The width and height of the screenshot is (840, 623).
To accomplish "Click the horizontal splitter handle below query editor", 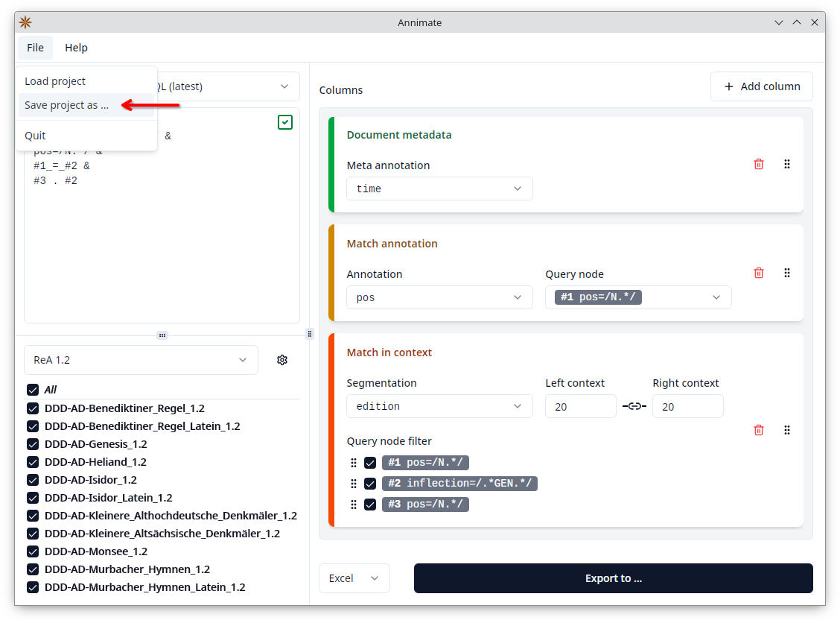I will 162,335.
